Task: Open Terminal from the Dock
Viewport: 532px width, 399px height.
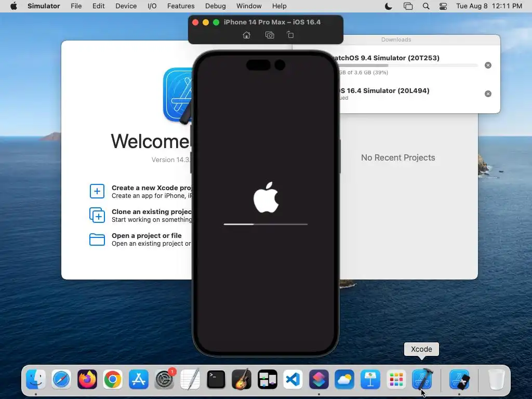Action: pos(216,379)
